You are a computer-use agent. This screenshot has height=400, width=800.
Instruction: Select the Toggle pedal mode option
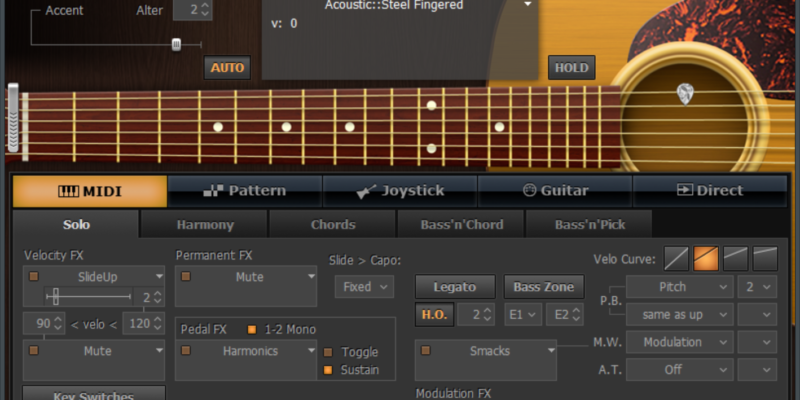click(328, 352)
